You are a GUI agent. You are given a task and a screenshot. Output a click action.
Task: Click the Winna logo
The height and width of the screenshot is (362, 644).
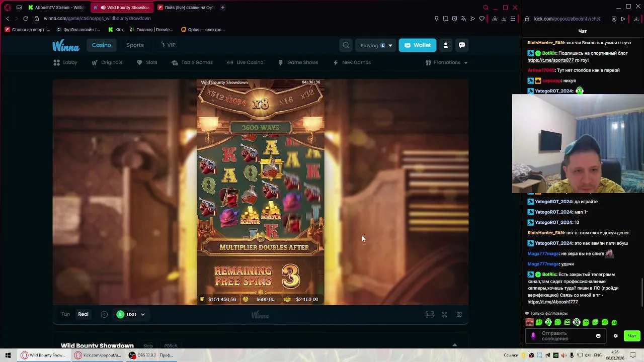pos(66,46)
